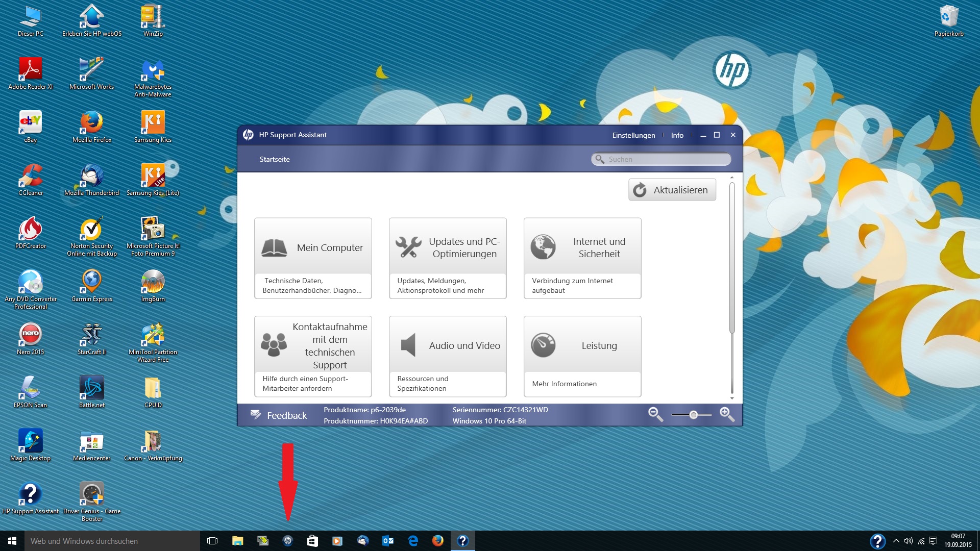Open Kontaktaufnahme mit dem technischen Support tile
The image size is (980, 551).
[313, 356]
